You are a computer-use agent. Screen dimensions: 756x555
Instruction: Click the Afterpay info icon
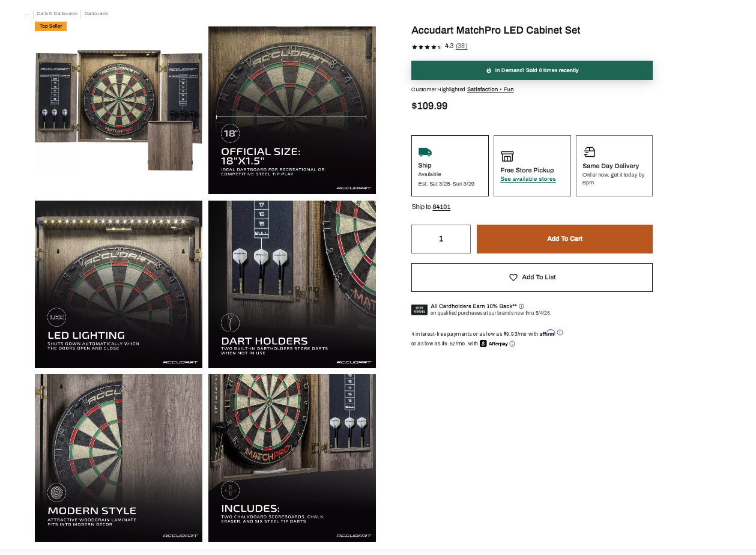(x=512, y=344)
